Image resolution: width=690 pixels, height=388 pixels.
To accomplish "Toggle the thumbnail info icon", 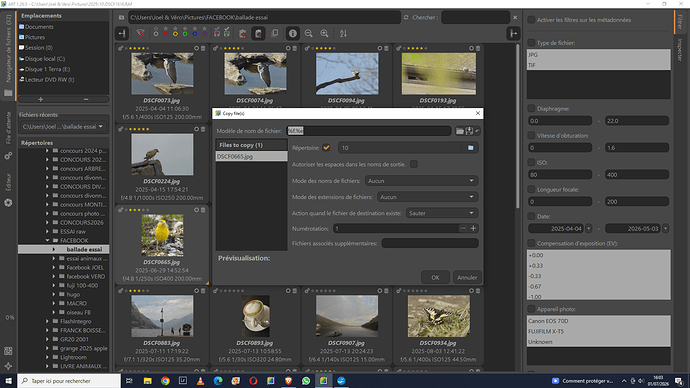I will pos(293,33).
